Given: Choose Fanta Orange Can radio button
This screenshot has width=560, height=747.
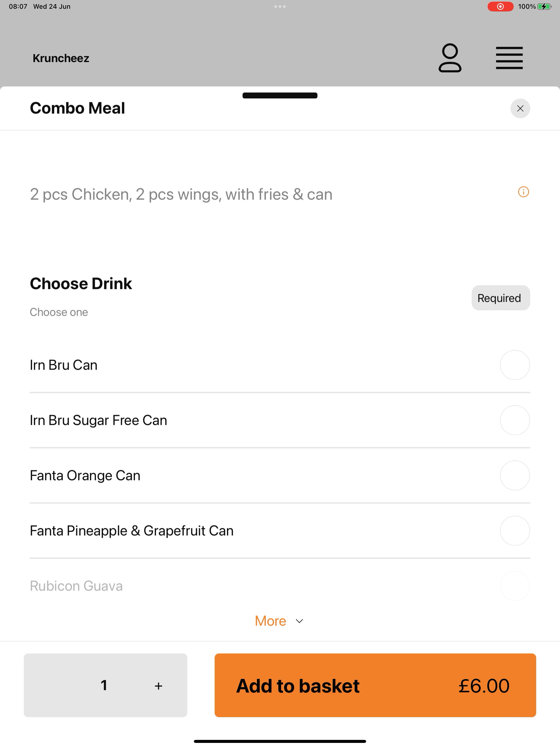Looking at the screenshot, I should pyautogui.click(x=514, y=475).
